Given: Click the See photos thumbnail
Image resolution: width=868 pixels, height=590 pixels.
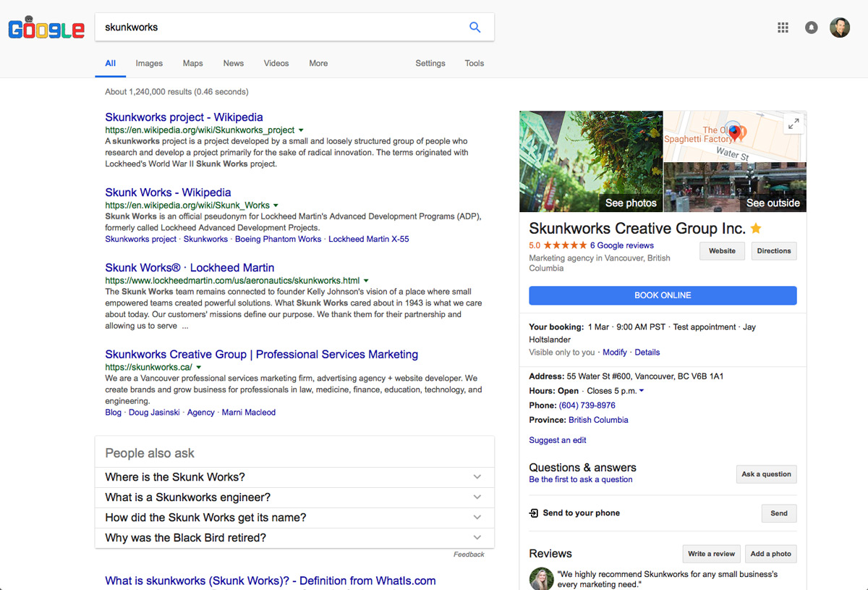Looking at the screenshot, I should click(591, 161).
